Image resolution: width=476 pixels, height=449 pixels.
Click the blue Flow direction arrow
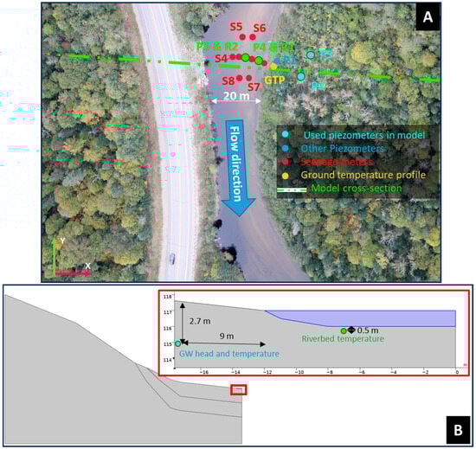238,168
